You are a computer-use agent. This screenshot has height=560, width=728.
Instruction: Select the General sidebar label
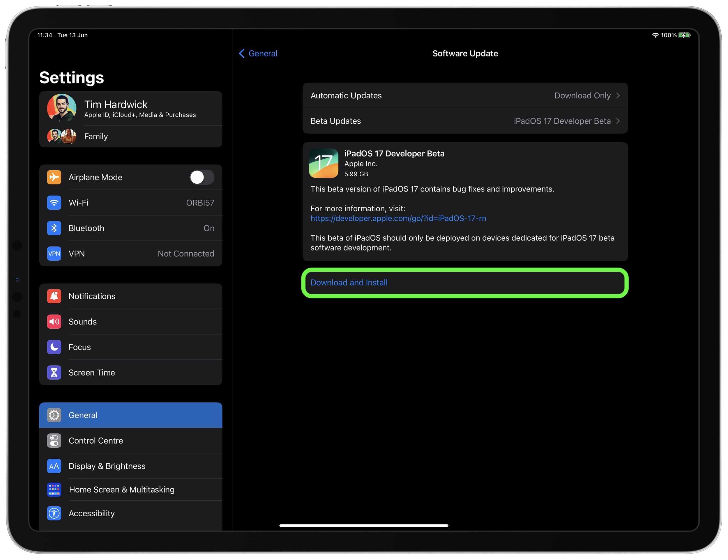[x=83, y=415]
